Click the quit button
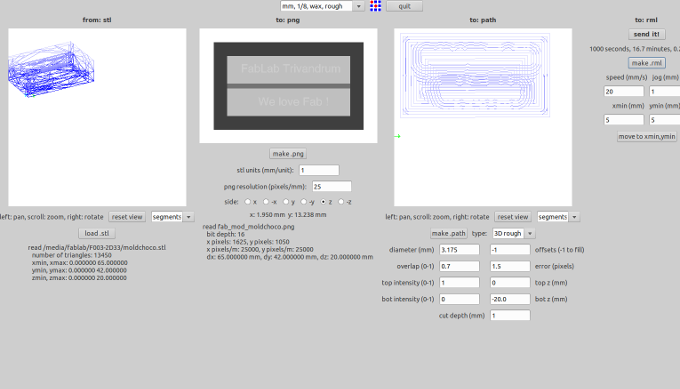This screenshot has width=680, height=389. [404, 6]
